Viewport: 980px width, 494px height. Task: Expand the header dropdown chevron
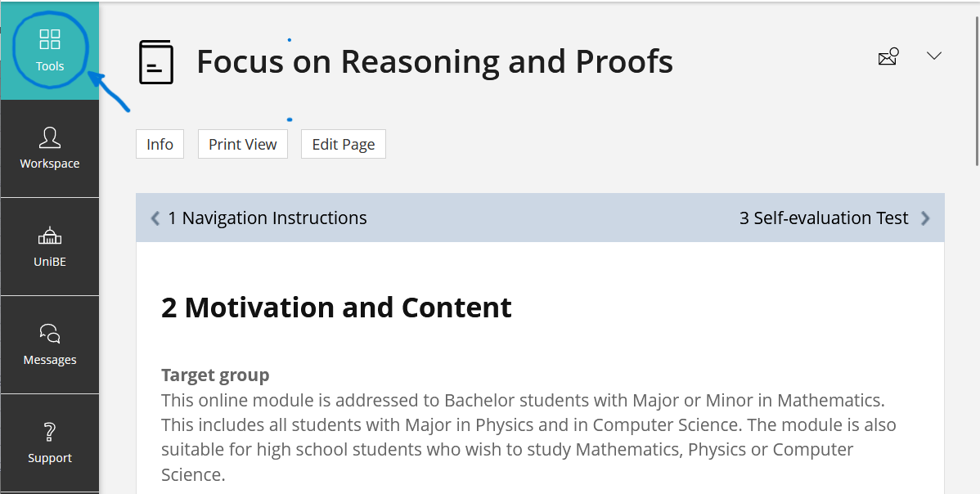pyautogui.click(x=933, y=56)
